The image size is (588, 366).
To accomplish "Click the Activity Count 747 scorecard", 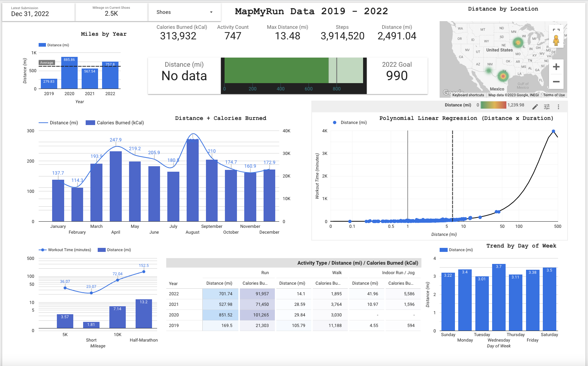I will pos(233,33).
